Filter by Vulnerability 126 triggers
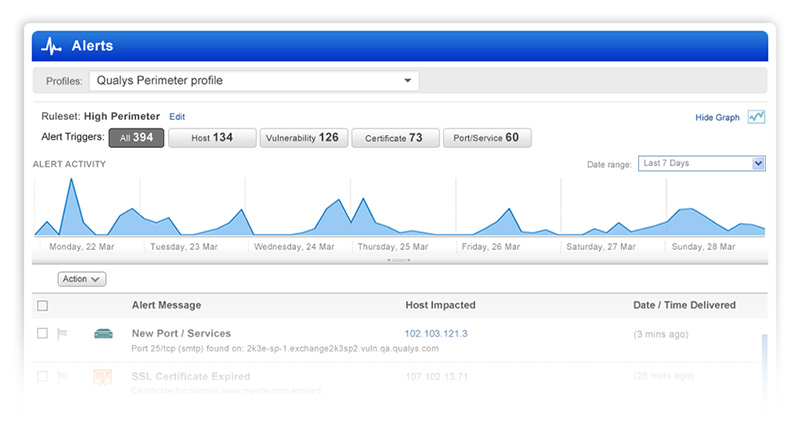Screen dimensions: 800x422 (304, 138)
